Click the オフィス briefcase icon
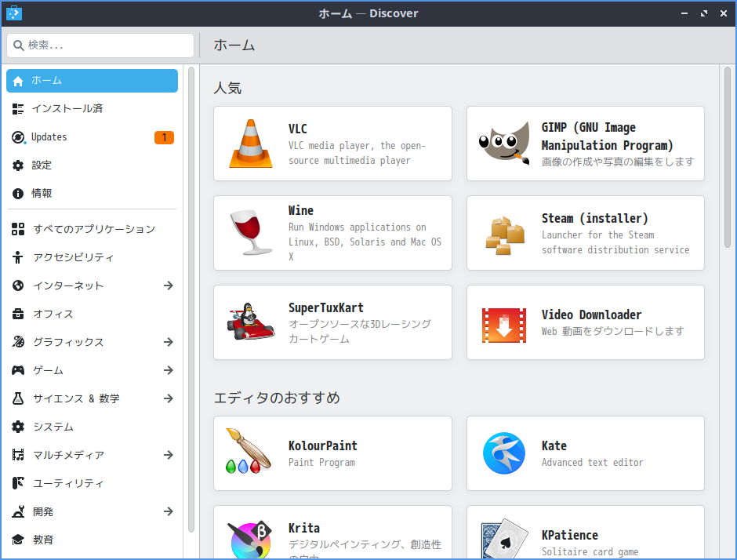 [x=18, y=314]
